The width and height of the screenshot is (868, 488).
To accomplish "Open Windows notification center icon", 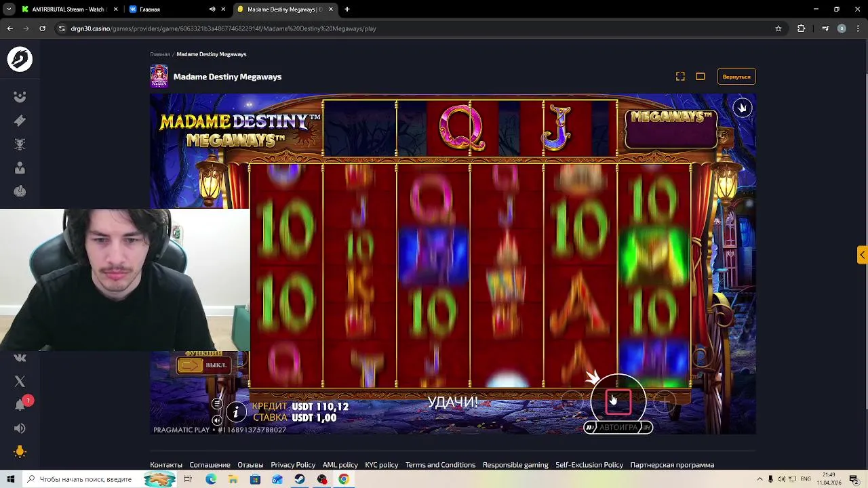I will pyautogui.click(x=854, y=479).
